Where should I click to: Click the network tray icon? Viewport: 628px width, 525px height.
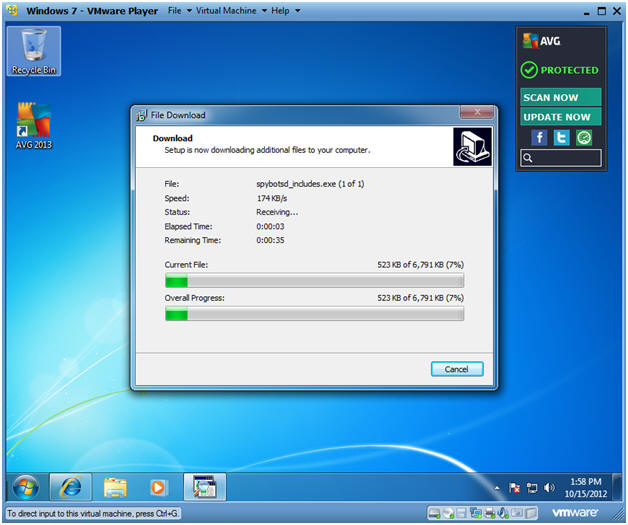pos(532,488)
